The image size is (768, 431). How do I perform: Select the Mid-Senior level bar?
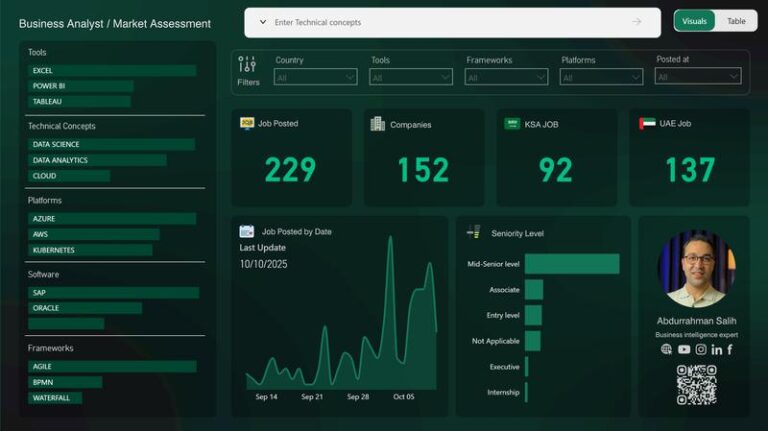(571, 264)
